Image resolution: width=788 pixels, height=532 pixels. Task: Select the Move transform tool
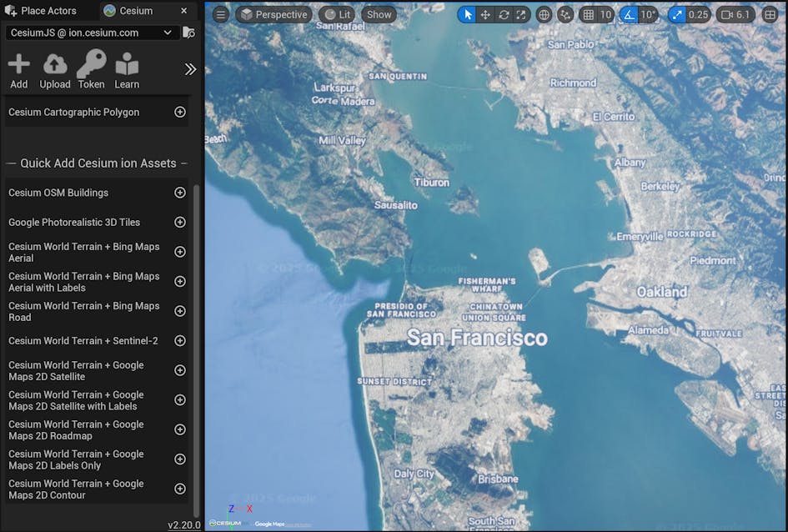click(x=484, y=14)
